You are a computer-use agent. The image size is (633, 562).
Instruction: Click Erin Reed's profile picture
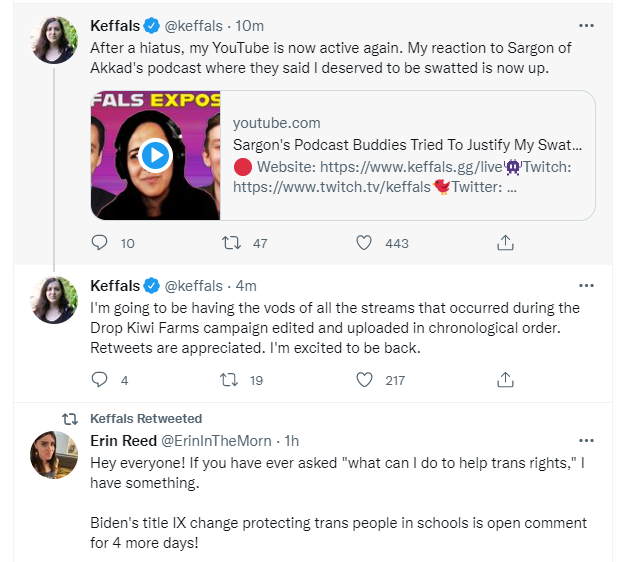coord(55,455)
